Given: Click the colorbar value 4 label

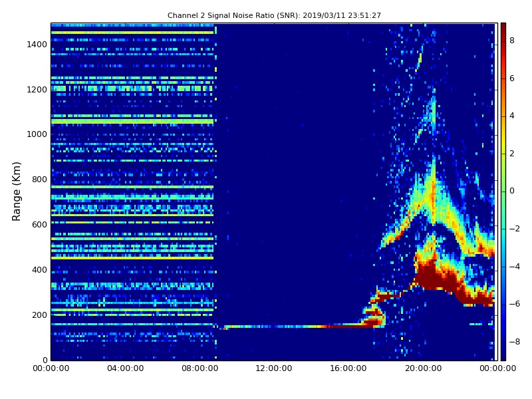Looking at the screenshot, I should click(511, 116).
